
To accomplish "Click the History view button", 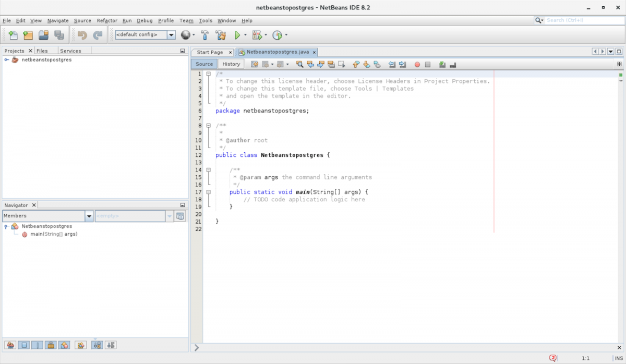I will click(231, 64).
